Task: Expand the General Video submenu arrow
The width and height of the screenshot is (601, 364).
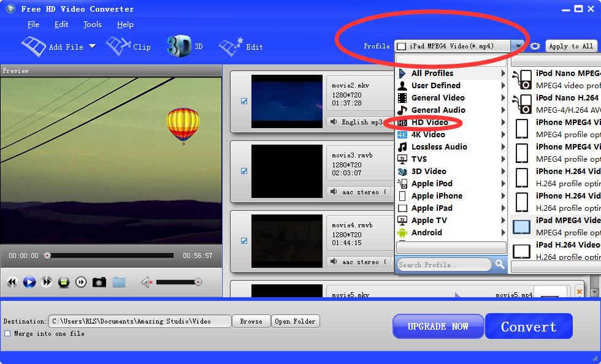Action: (x=503, y=97)
